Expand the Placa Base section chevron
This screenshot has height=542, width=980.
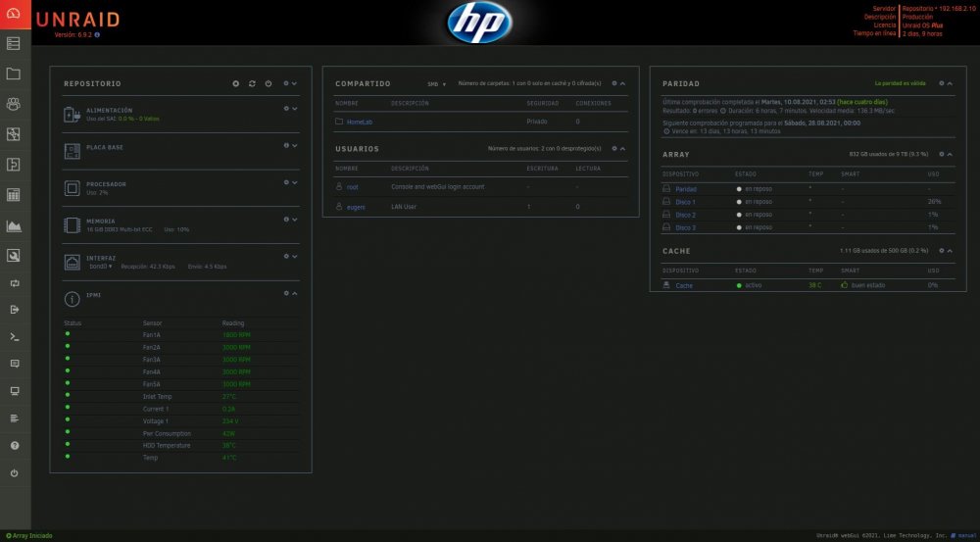tap(294, 145)
